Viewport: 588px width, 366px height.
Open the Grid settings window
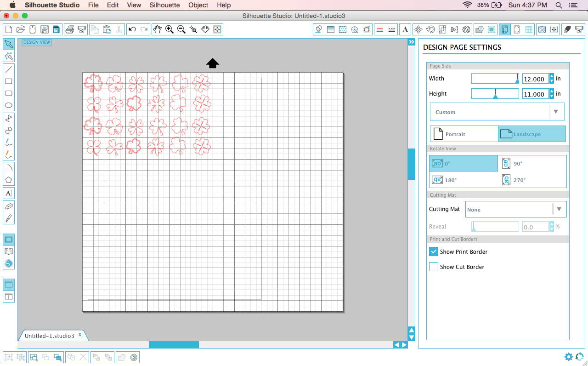pyautogui.click(x=529, y=29)
